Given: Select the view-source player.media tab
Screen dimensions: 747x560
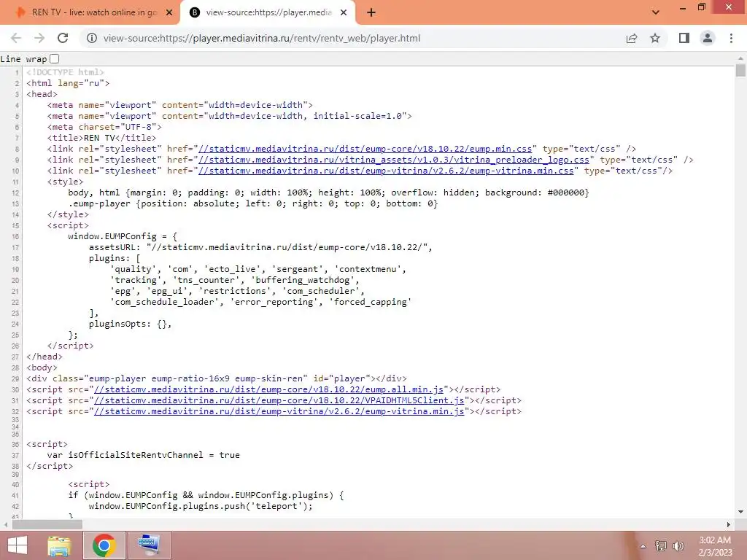Looking at the screenshot, I should coord(268,13).
